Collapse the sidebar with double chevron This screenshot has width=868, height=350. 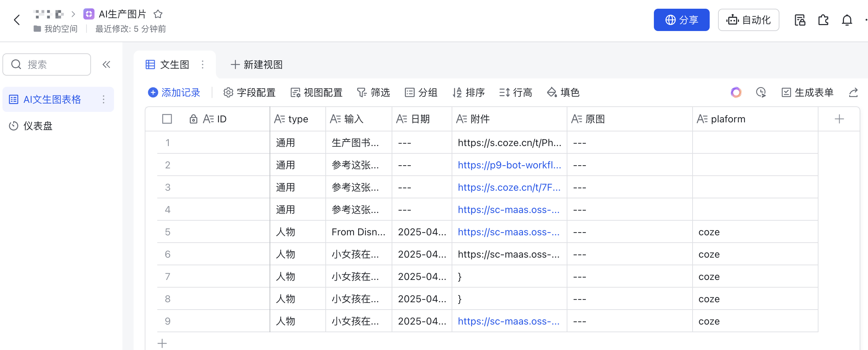(106, 64)
